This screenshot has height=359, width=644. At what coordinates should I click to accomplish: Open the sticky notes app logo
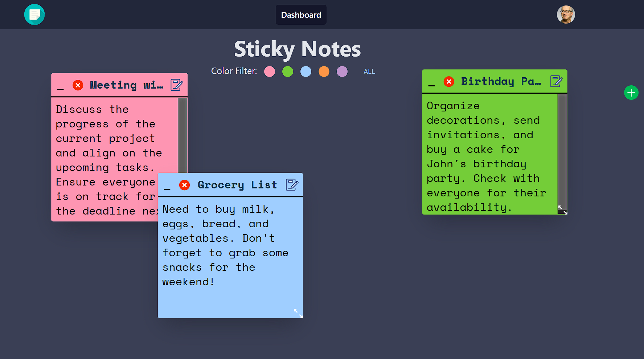[34, 15]
